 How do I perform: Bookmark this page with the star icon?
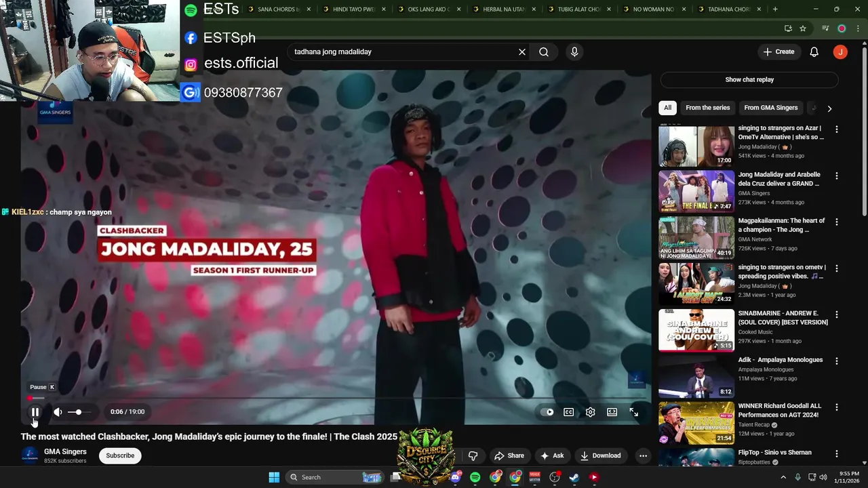[x=803, y=28]
